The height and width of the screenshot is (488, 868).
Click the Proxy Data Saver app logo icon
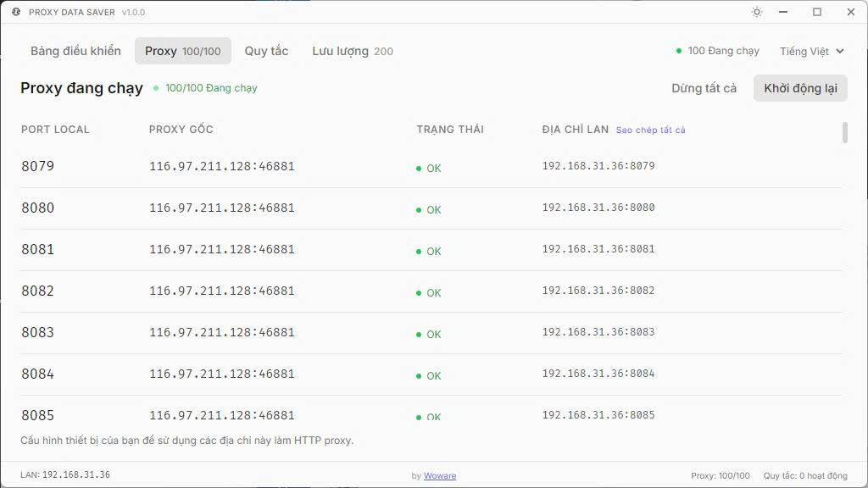tap(16, 12)
